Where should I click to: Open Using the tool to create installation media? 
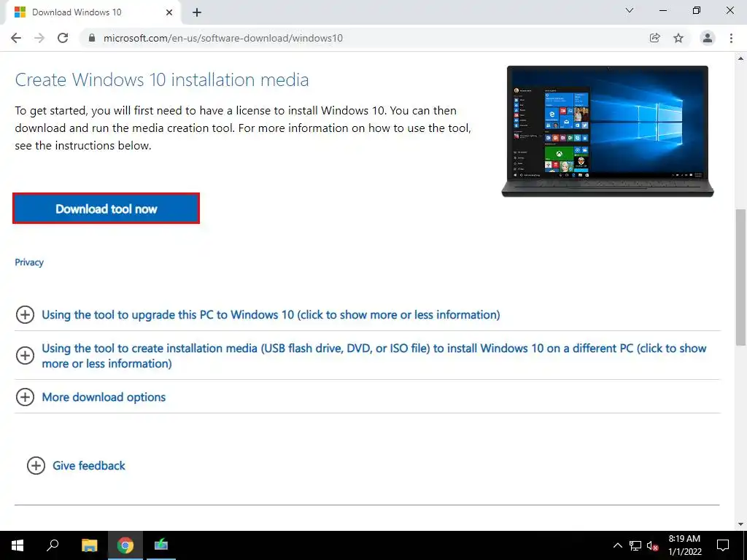pos(374,356)
